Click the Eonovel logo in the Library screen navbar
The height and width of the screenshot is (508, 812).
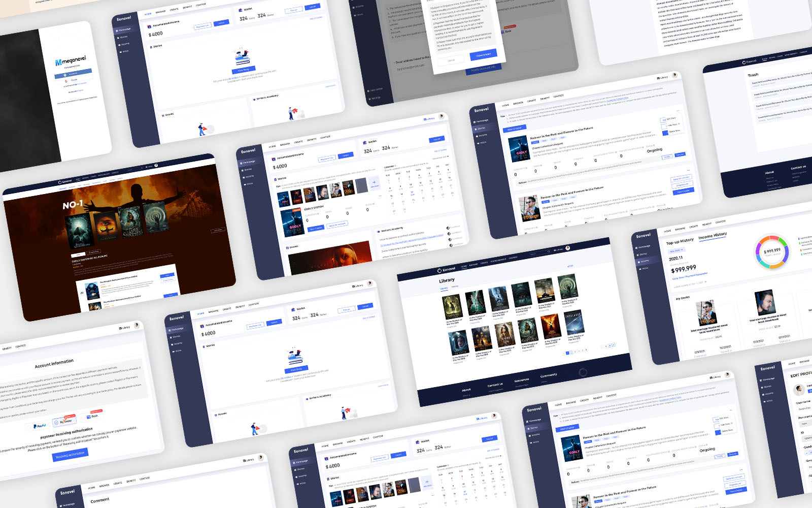(446, 270)
